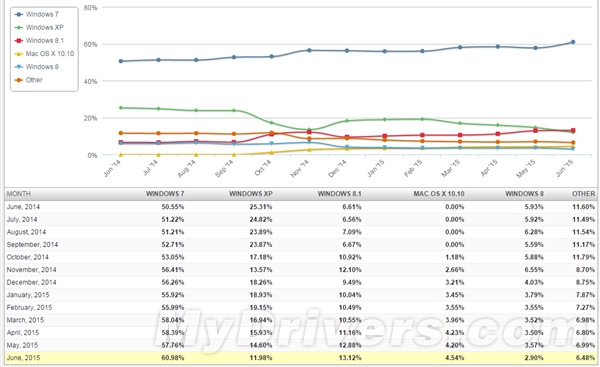Toggle Windows 8.1 series in legend
Image resolution: width=600 pixels, height=367 pixels.
pyautogui.click(x=39, y=40)
